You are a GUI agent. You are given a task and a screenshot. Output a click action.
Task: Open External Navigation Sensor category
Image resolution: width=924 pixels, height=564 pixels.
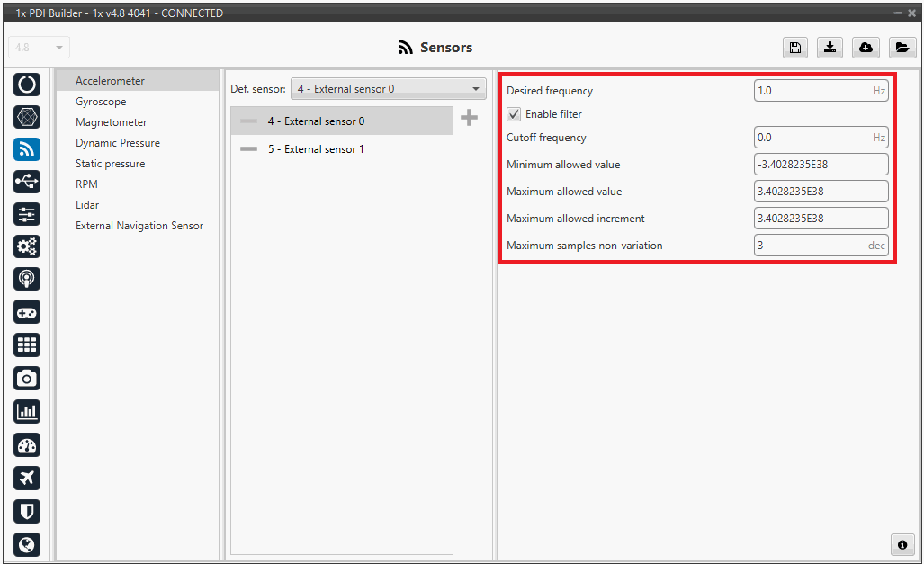139,226
